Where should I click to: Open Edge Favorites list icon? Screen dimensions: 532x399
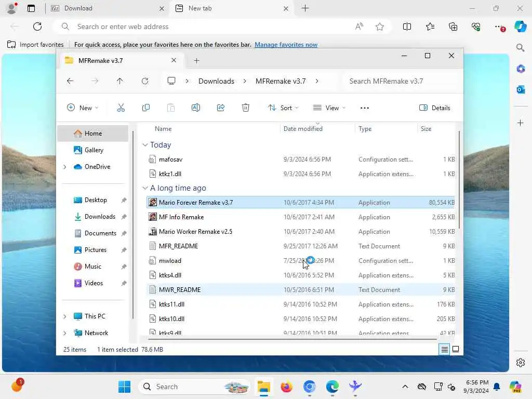click(430, 26)
